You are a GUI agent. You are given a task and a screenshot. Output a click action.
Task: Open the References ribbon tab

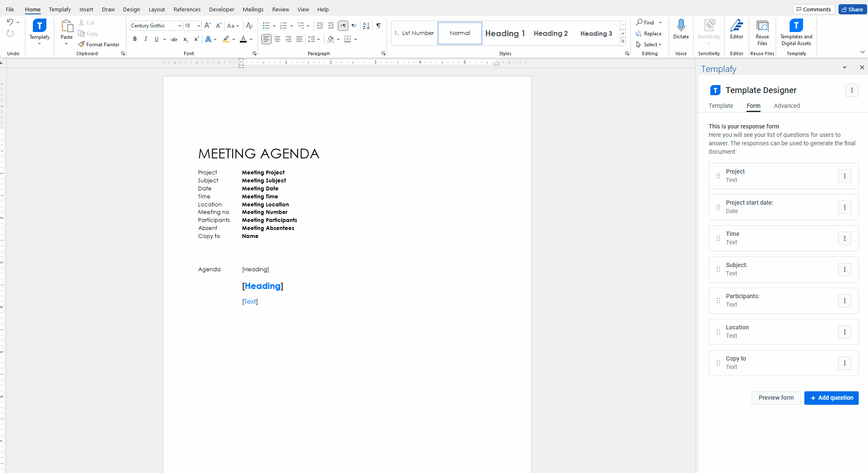[x=187, y=9]
